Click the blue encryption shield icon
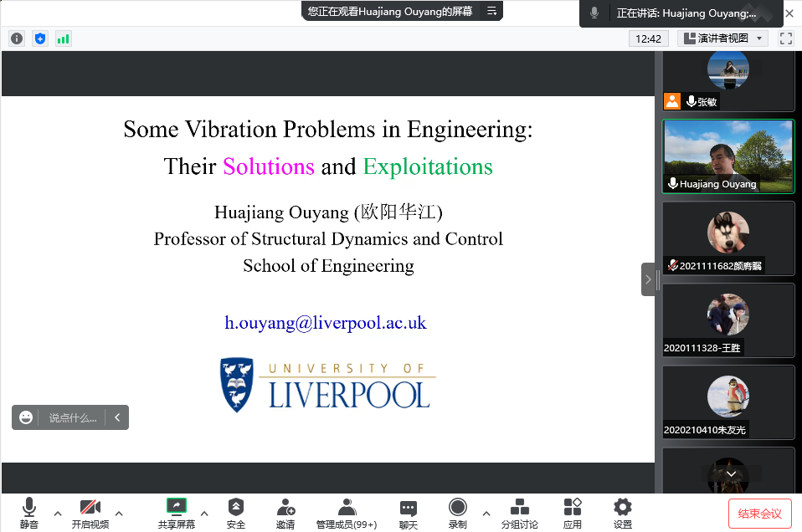The width and height of the screenshot is (802, 532). pos(40,38)
